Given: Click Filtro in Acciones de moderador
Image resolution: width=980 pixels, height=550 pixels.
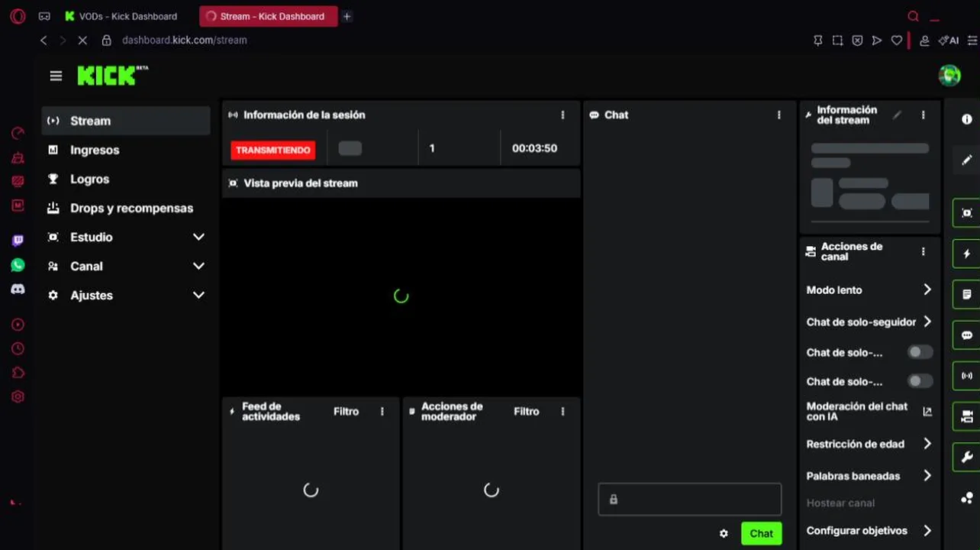Looking at the screenshot, I should [x=526, y=411].
